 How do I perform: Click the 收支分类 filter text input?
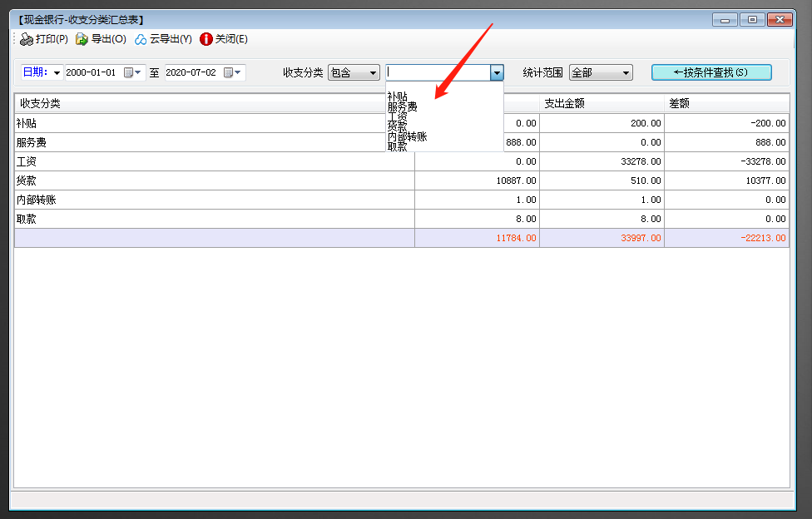click(438, 73)
